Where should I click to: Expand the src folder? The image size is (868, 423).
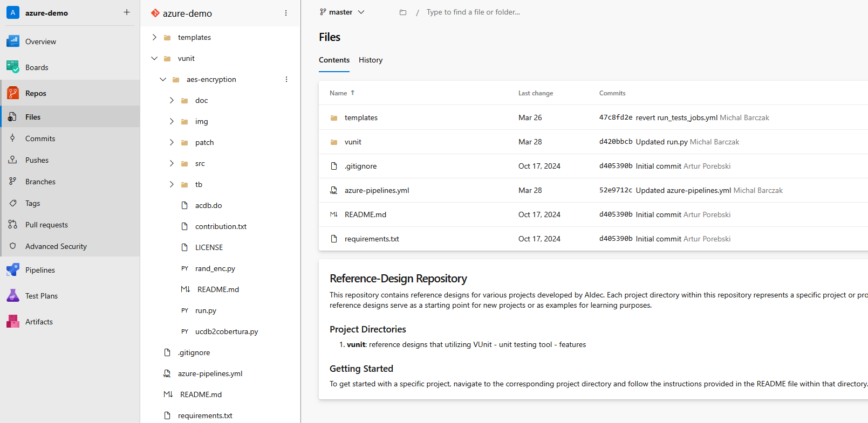click(x=172, y=163)
